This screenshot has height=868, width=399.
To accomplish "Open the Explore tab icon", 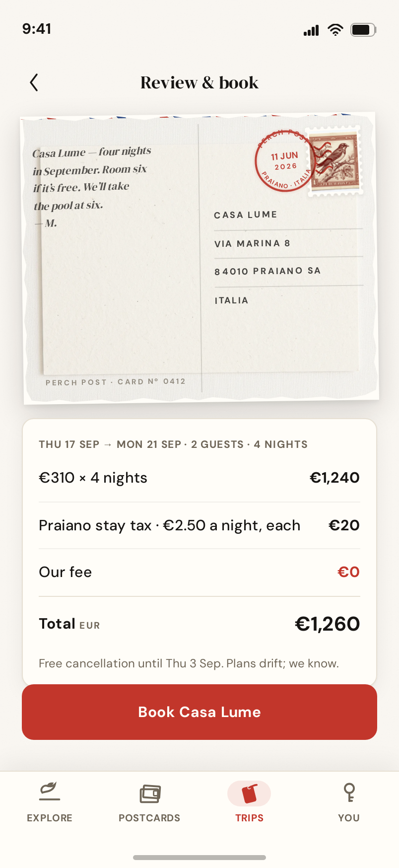I will tap(50, 792).
